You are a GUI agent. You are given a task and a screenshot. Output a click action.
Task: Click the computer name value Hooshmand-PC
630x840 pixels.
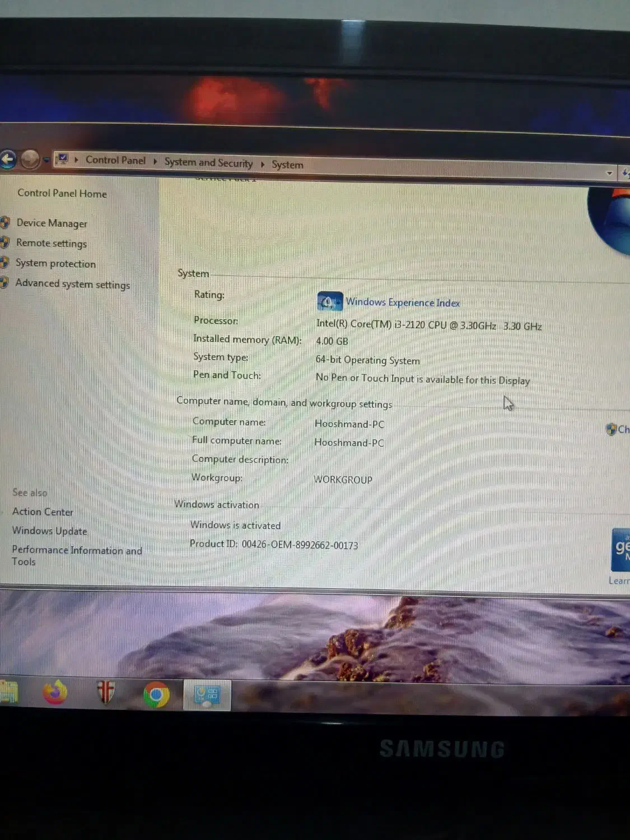[x=349, y=424]
